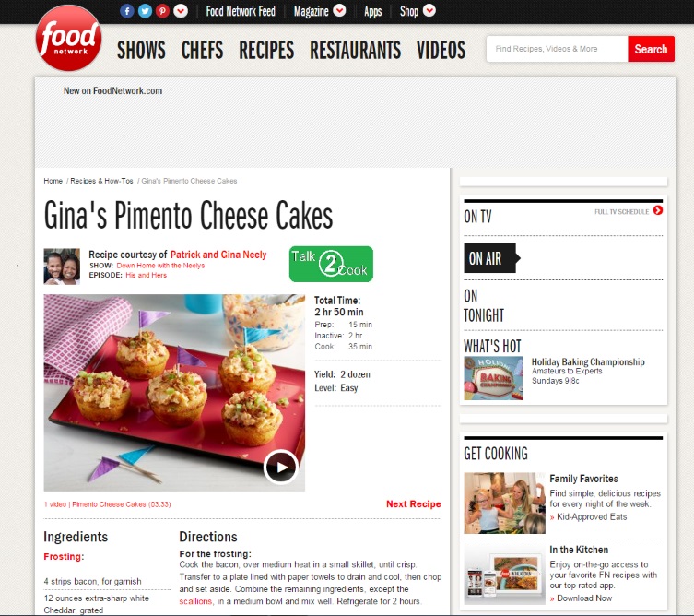
Task: Open the Next Recipe link
Action: coord(414,504)
